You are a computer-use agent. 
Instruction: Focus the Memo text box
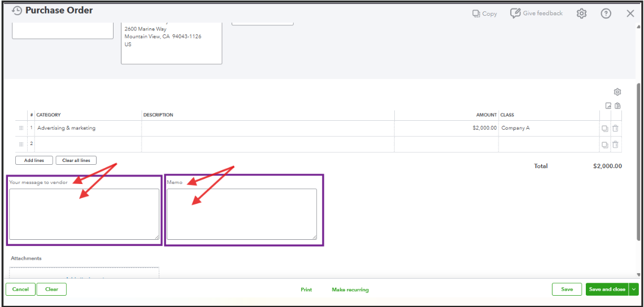[x=242, y=214]
